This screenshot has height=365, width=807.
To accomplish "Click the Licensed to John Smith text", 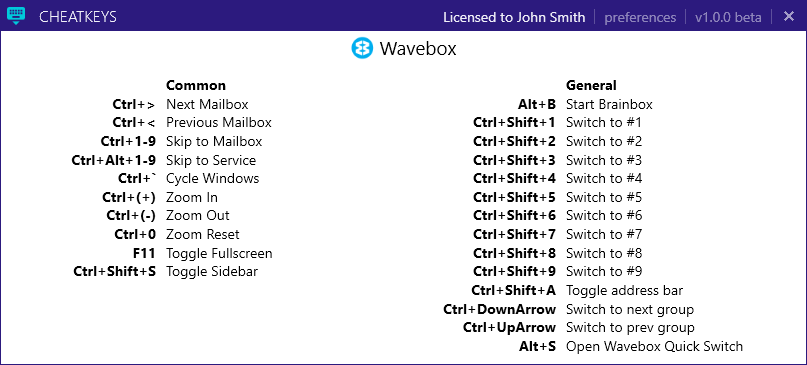I will (514, 18).
